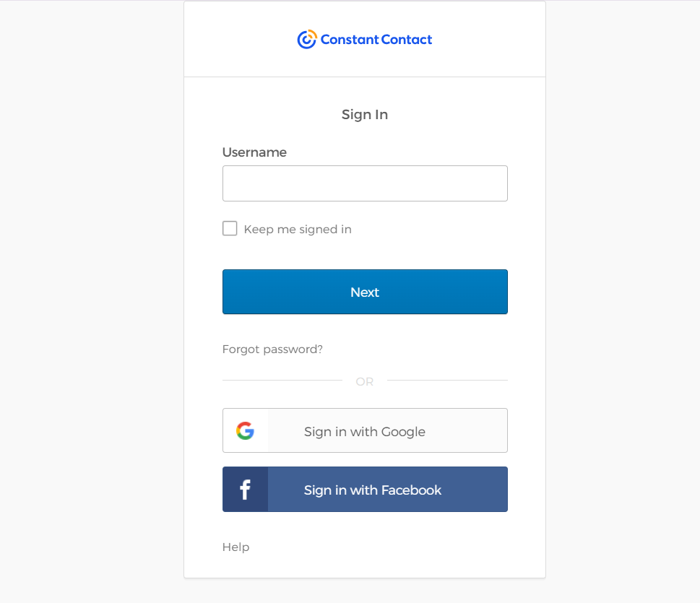Click the Username field label

pyautogui.click(x=254, y=152)
